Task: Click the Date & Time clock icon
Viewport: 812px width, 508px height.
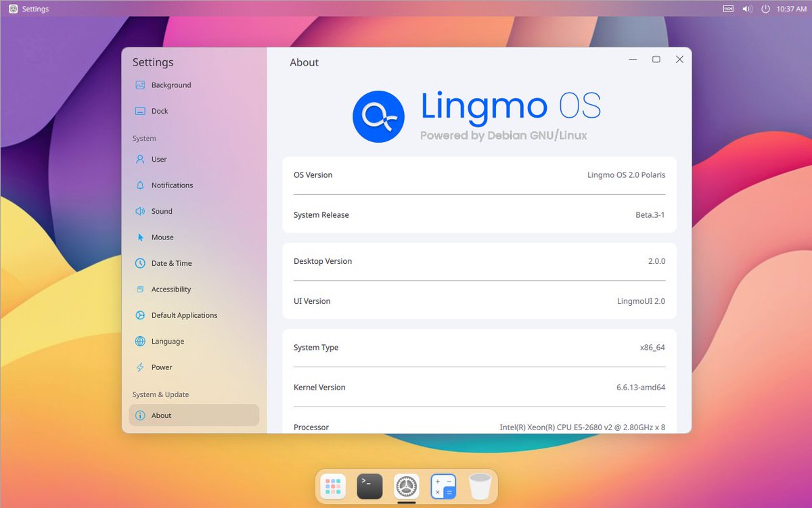Action: point(140,263)
